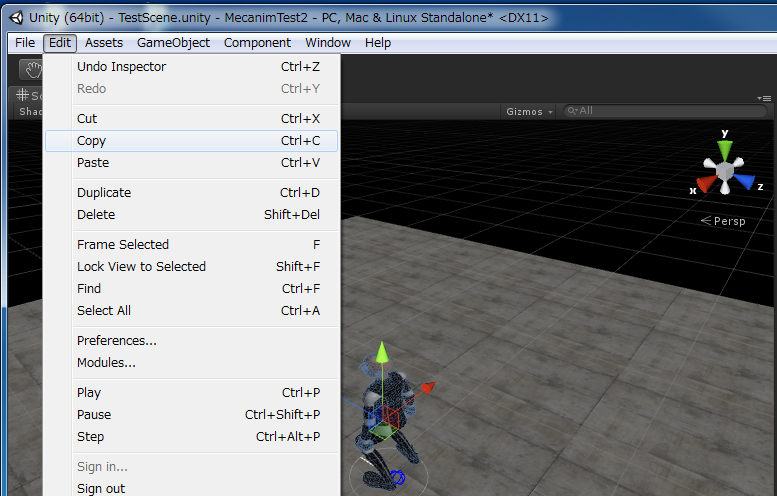Choose Undo Inspector

[x=191, y=67]
